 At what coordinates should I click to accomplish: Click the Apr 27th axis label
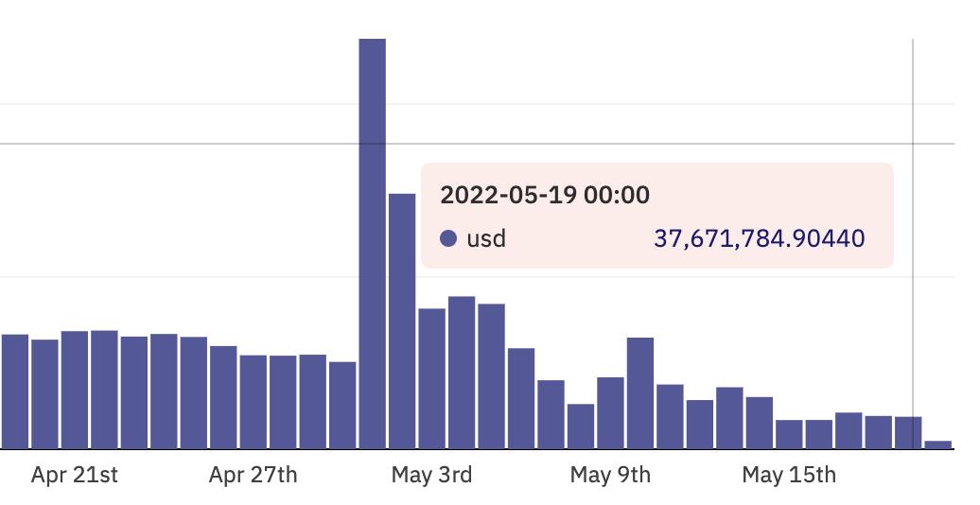tap(253, 475)
